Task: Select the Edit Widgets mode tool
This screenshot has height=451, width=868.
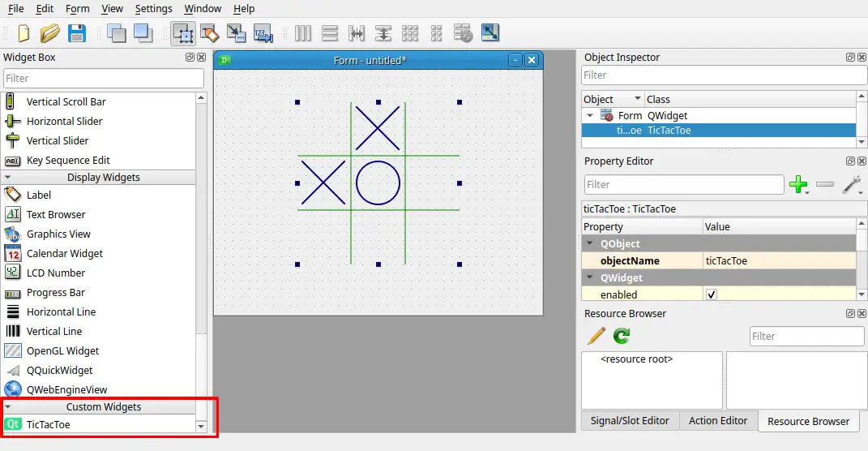Action: [x=182, y=33]
